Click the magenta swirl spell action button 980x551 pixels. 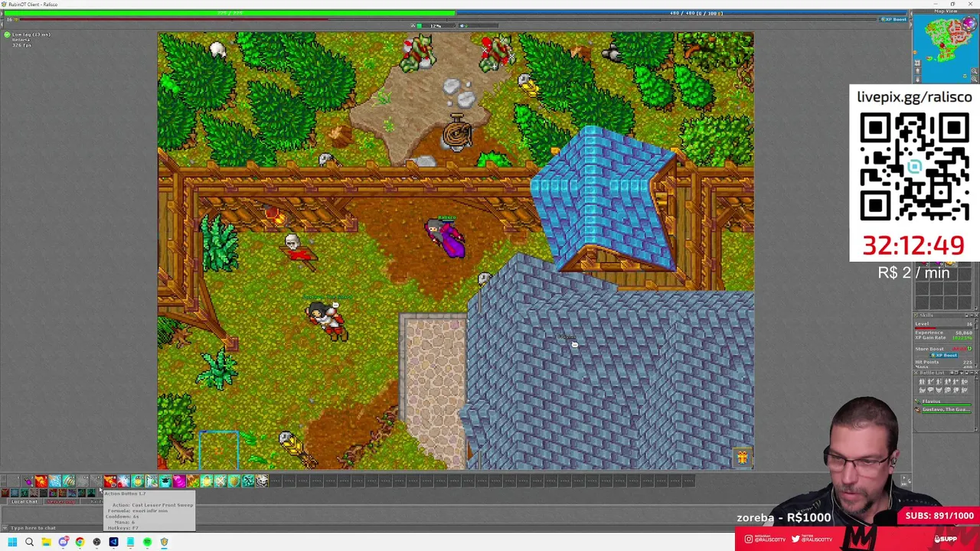[179, 481]
